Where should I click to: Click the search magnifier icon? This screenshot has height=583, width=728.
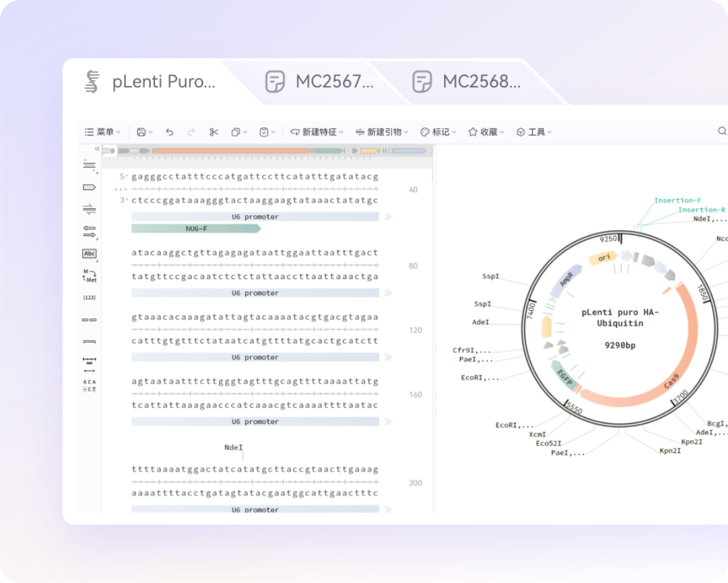[x=722, y=131]
